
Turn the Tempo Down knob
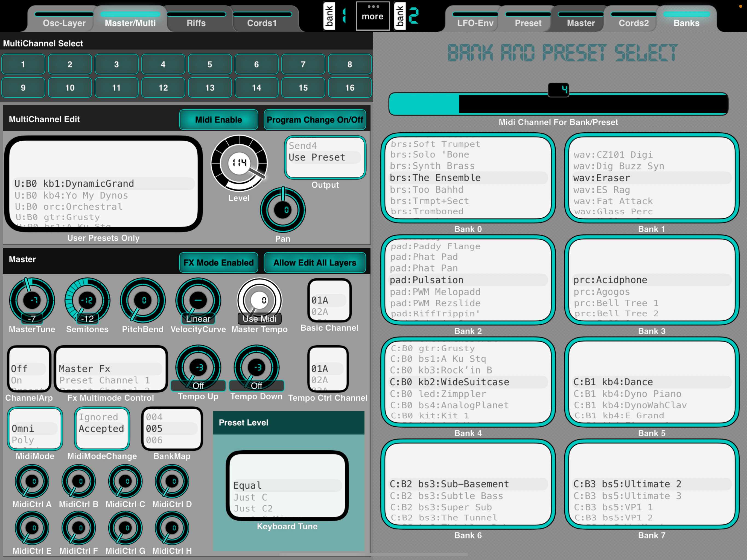[x=257, y=367]
